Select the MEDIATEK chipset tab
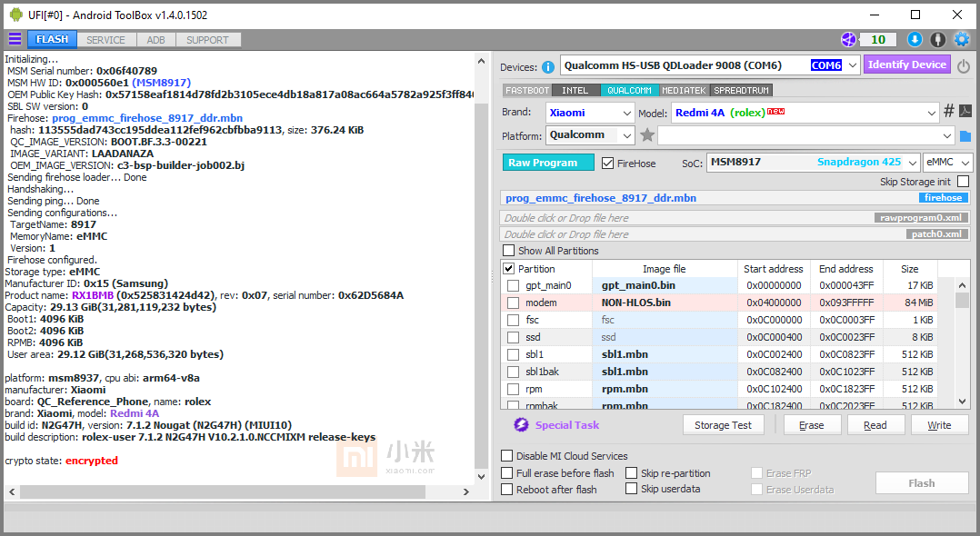This screenshot has width=980, height=536. pos(684,91)
